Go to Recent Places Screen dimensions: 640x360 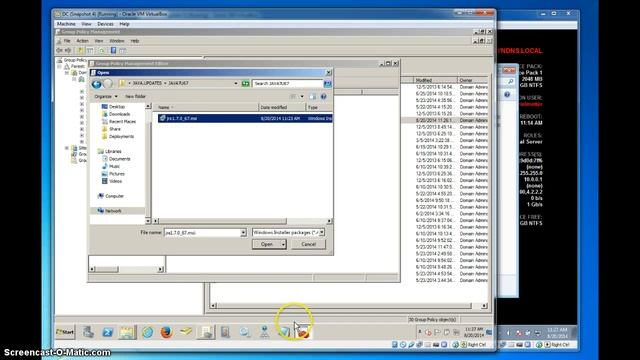point(122,122)
